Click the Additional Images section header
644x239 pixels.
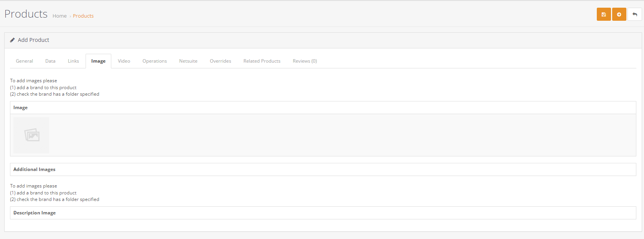coord(323,169)
